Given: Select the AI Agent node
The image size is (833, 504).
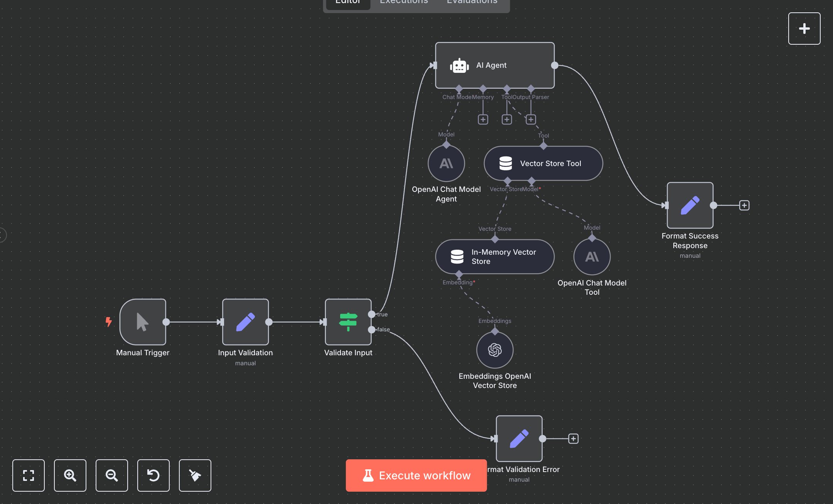Looking at the screenshot, I should 495,65.
